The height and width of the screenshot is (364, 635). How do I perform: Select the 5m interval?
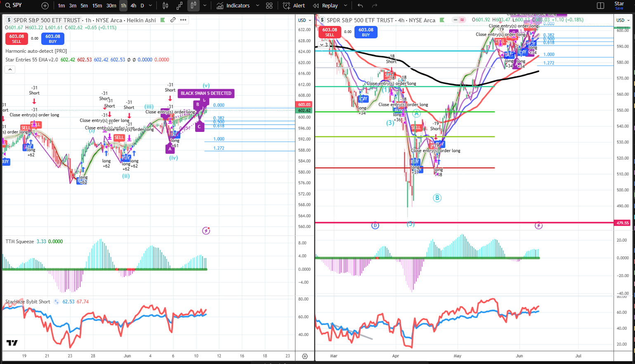click(84, 6)
